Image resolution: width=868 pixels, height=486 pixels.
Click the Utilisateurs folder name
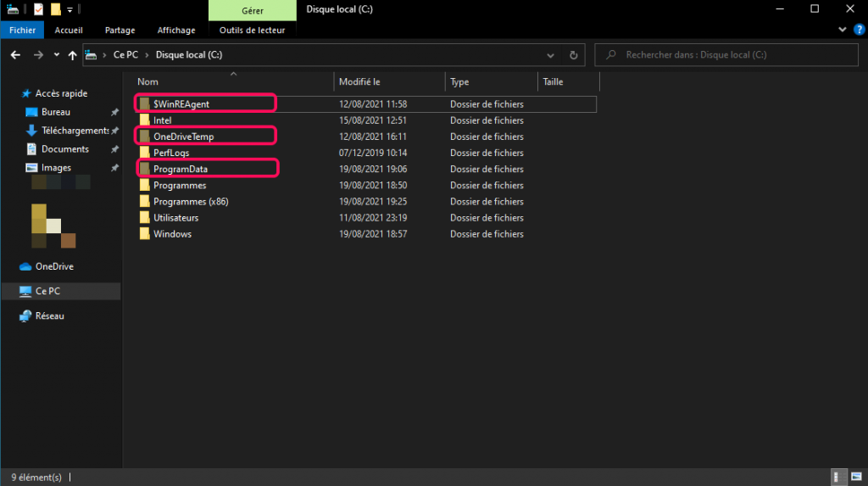(176, 218)
